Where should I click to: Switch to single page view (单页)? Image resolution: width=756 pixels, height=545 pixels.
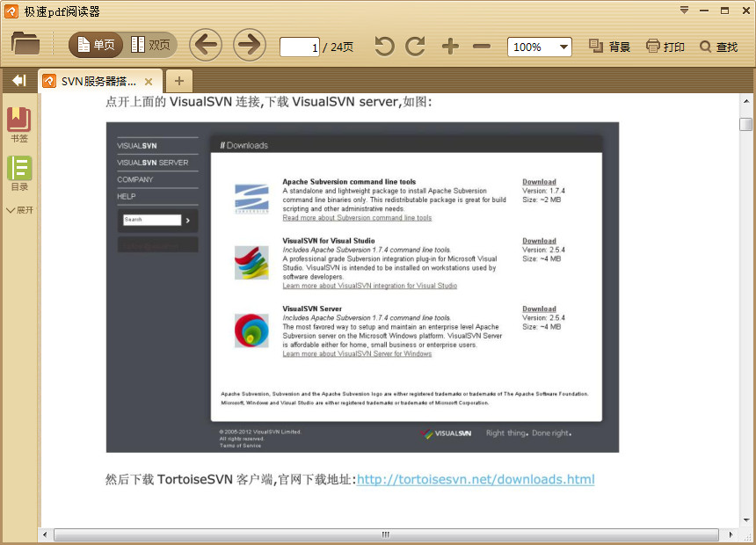(96, 45)
